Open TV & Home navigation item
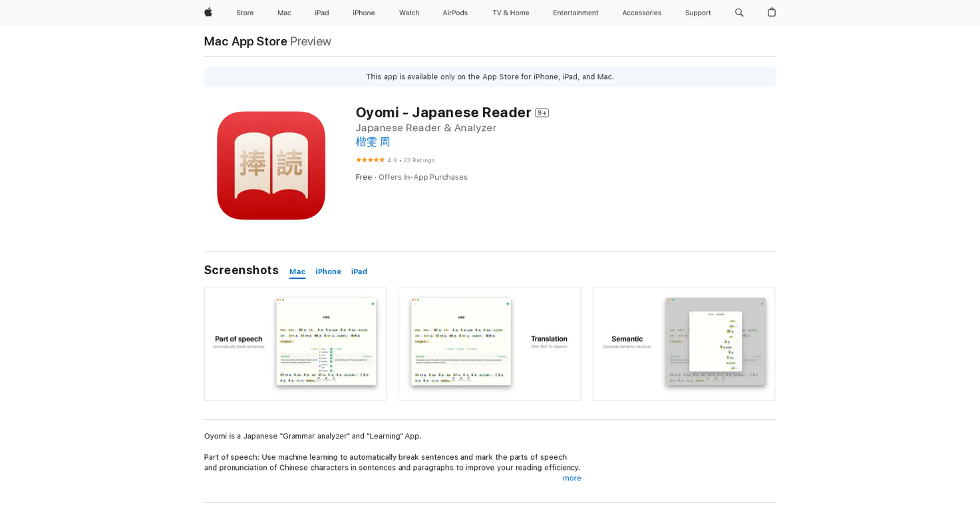 coord(510,13)
